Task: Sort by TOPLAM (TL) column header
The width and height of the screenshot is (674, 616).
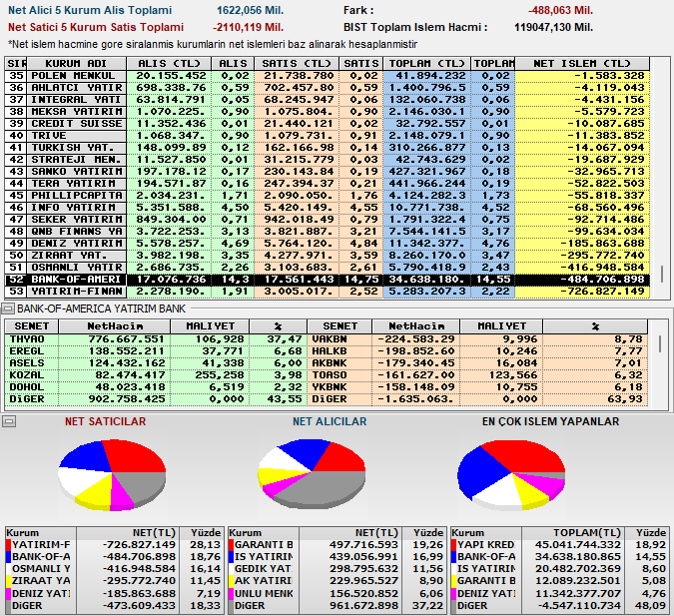Action: point(426,64)
